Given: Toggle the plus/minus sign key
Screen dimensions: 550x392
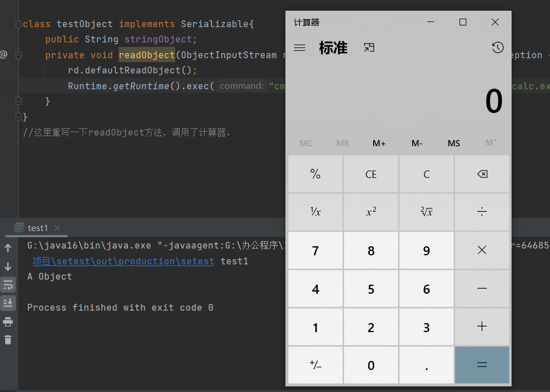Looking at the screenshot, I should (315, 365).
